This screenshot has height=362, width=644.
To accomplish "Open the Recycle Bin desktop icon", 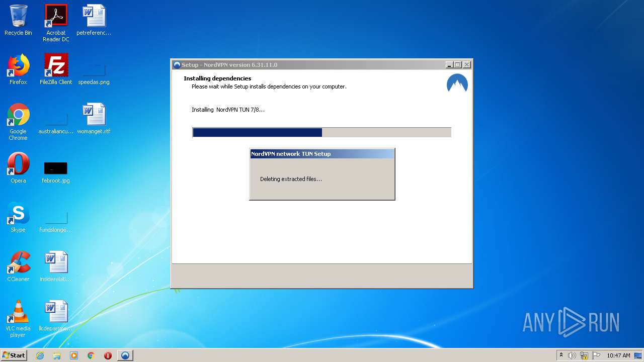I will [x=18, y=21].
